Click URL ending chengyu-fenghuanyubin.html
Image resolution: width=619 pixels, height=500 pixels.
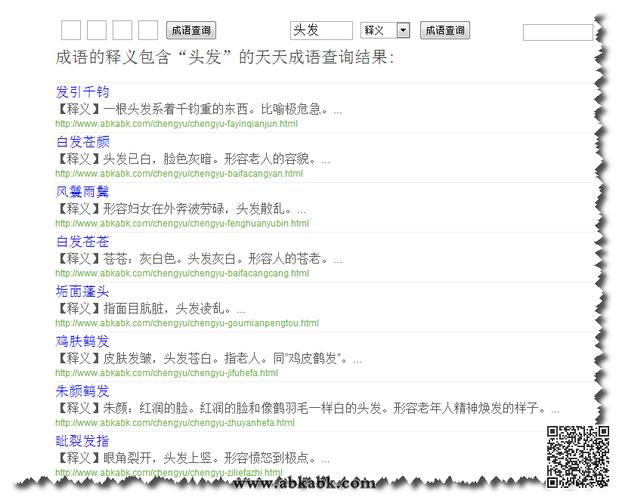click(x=182, y=223)
